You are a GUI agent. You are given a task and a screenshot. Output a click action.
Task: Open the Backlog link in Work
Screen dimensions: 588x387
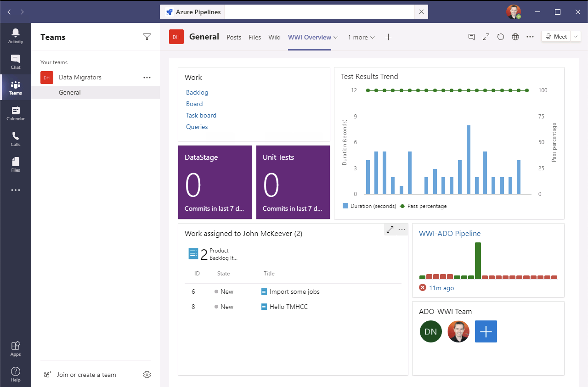pyautogui.click(x=197, y=92)
